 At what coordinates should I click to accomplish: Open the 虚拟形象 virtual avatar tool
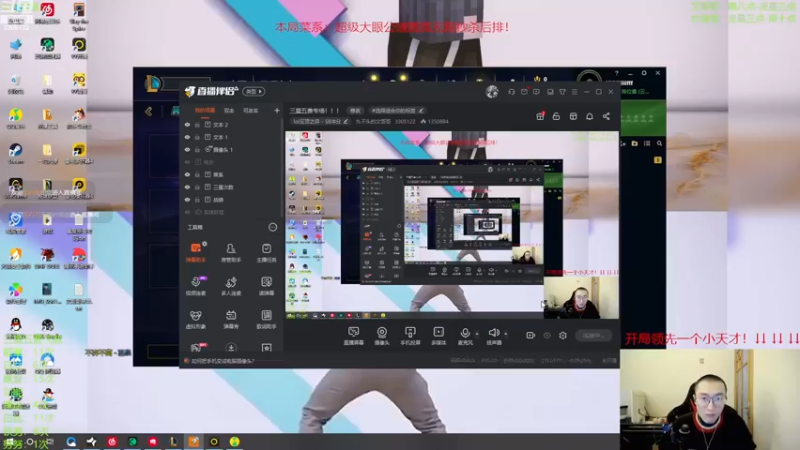coord(196,319)
